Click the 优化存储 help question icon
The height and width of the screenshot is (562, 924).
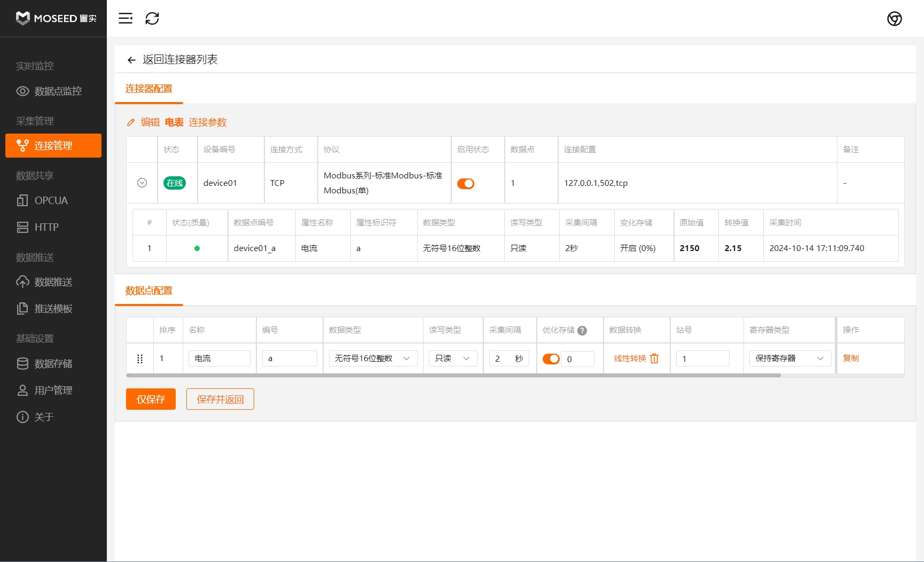(582, 331)
